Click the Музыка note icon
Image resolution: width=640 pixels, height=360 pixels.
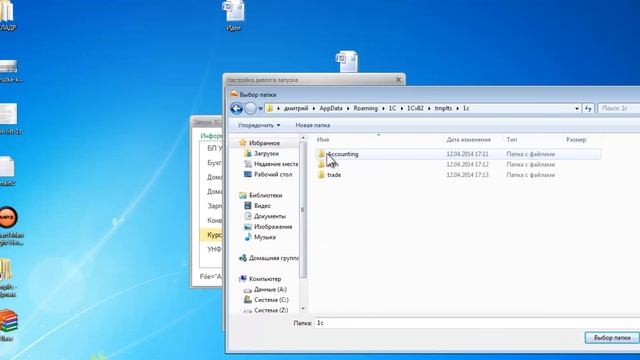[x=248, y=237]
